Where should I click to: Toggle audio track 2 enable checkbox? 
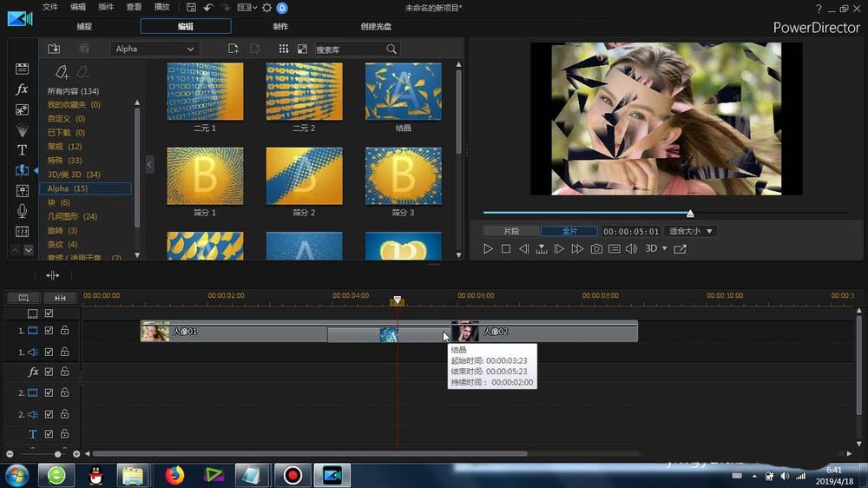tap(49, 414)
